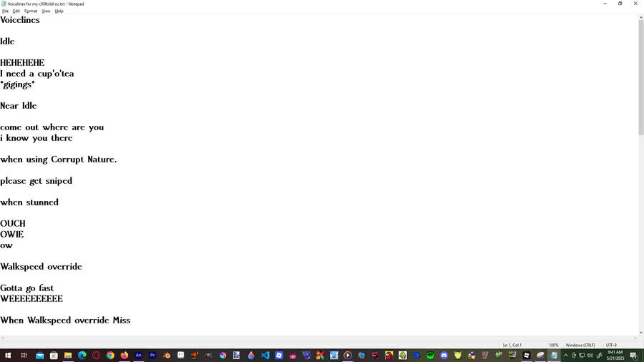Open the Windows Start menu
Viewport: 644px width, 362px height.
(x=8, y=356)
